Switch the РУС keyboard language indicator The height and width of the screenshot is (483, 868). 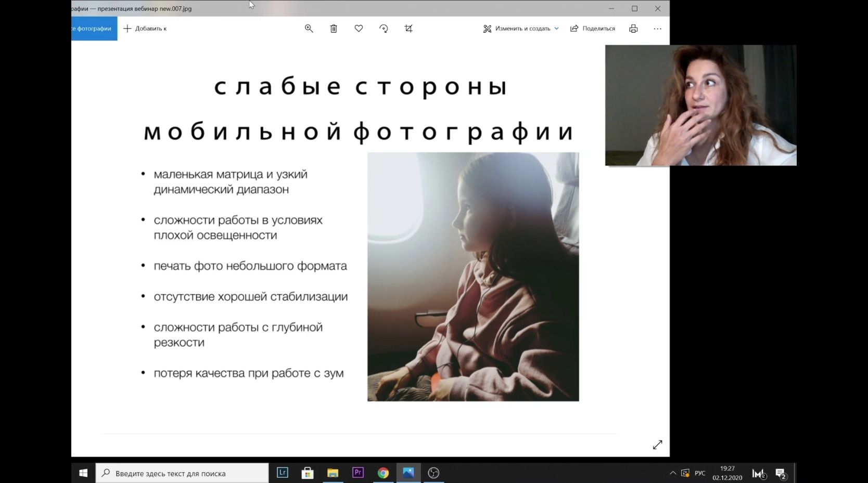700,473
